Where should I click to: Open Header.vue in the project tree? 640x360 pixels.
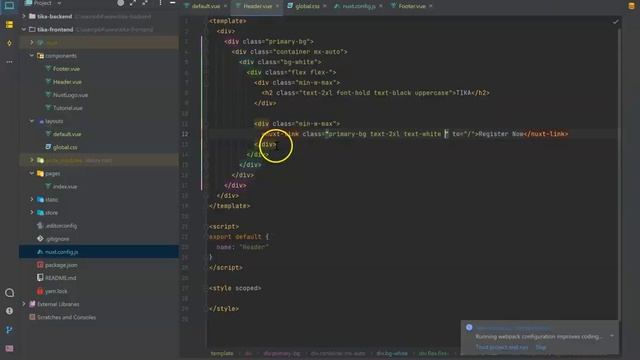pos(67,82)
